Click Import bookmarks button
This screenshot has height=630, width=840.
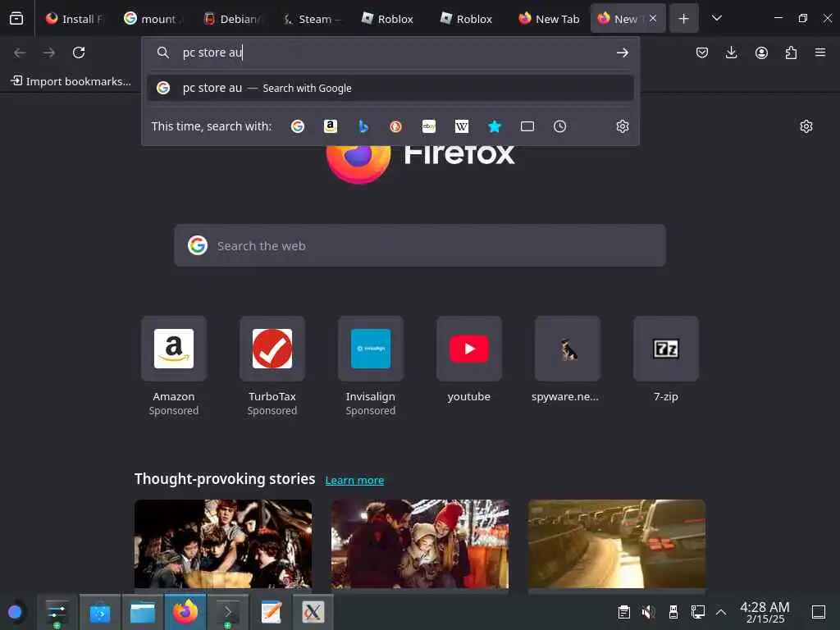(x=71, y=81)
